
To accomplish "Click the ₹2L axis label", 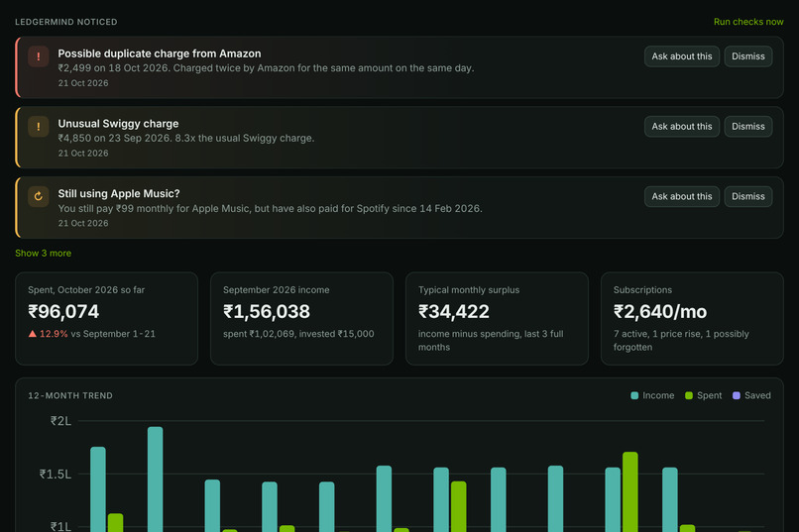I will pos(60,421).
